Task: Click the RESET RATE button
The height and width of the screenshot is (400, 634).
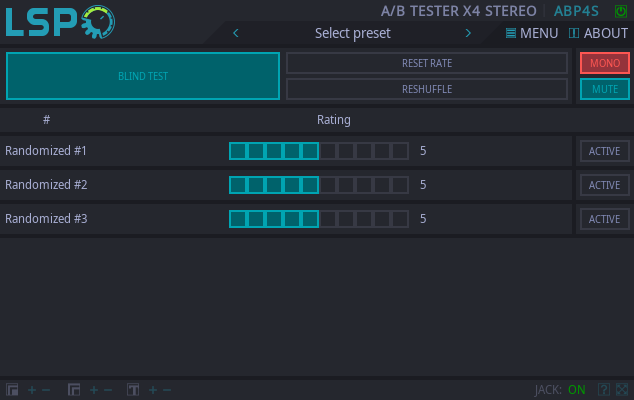Action: [427, 63]
